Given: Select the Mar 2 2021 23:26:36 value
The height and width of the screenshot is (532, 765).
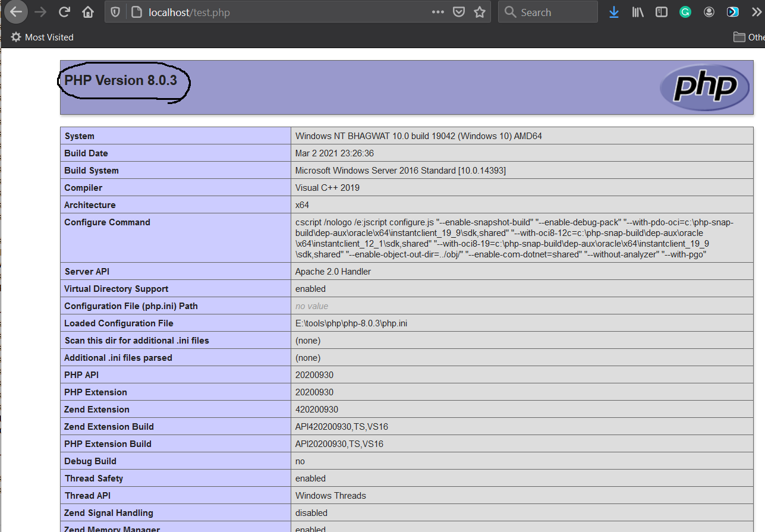Looking at the screenshot, I should pos(335,153).
